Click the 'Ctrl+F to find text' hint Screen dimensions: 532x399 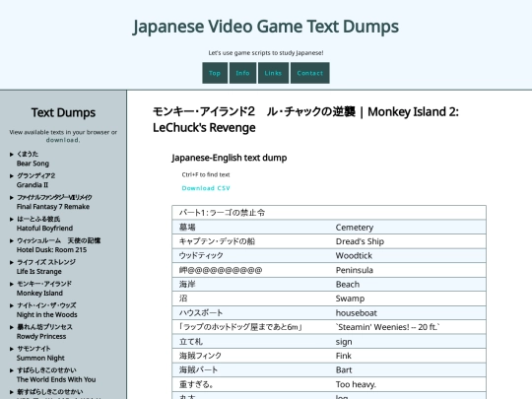[206, 174]
